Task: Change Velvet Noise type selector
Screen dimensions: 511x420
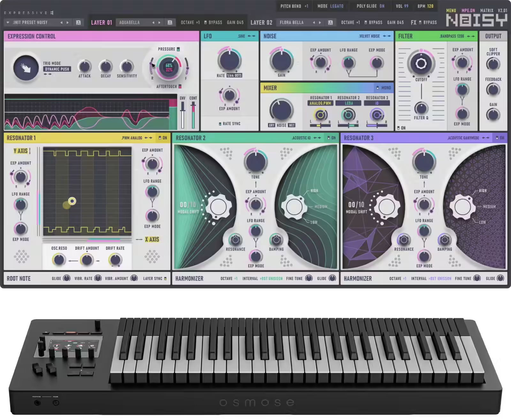Action: coord(375,36)
